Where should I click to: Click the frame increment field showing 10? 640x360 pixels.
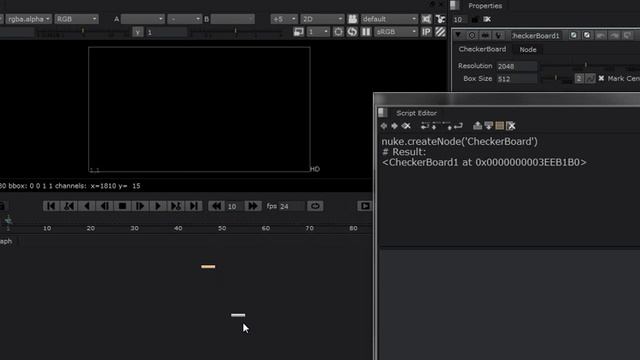(234, 206)
